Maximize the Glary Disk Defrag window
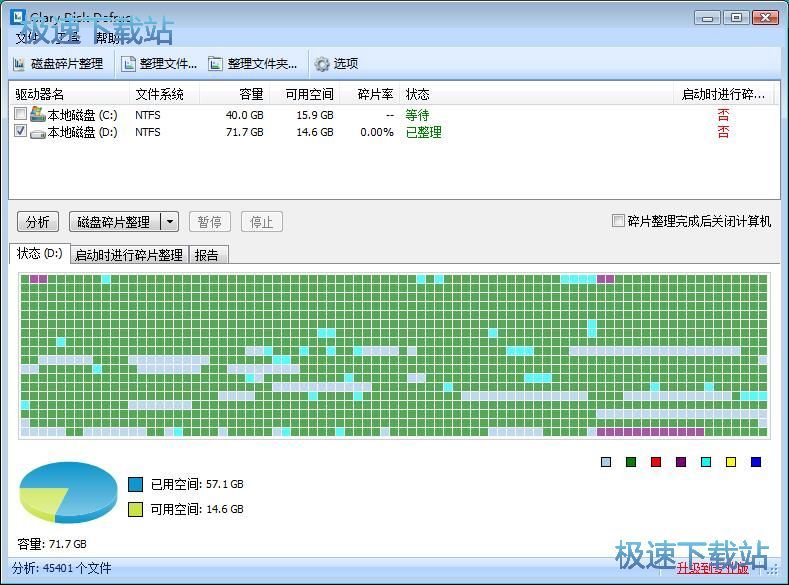Screen dimensions: 789x585 (736, 18)
